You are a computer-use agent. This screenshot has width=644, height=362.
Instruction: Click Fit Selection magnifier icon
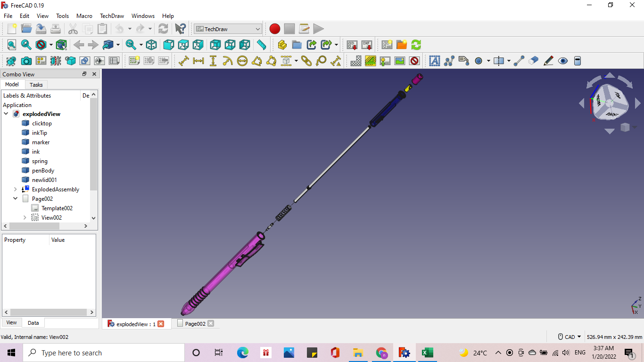tap(26, 45)
